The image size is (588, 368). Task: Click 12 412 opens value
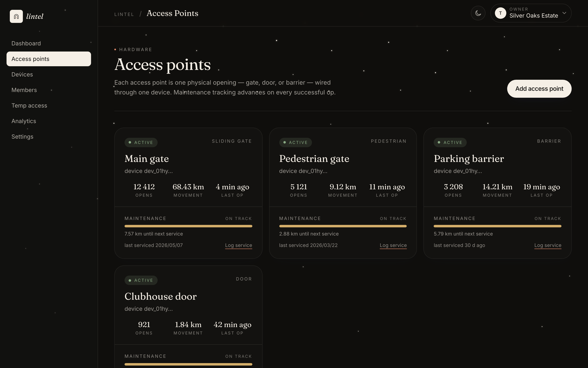[144, 187]
